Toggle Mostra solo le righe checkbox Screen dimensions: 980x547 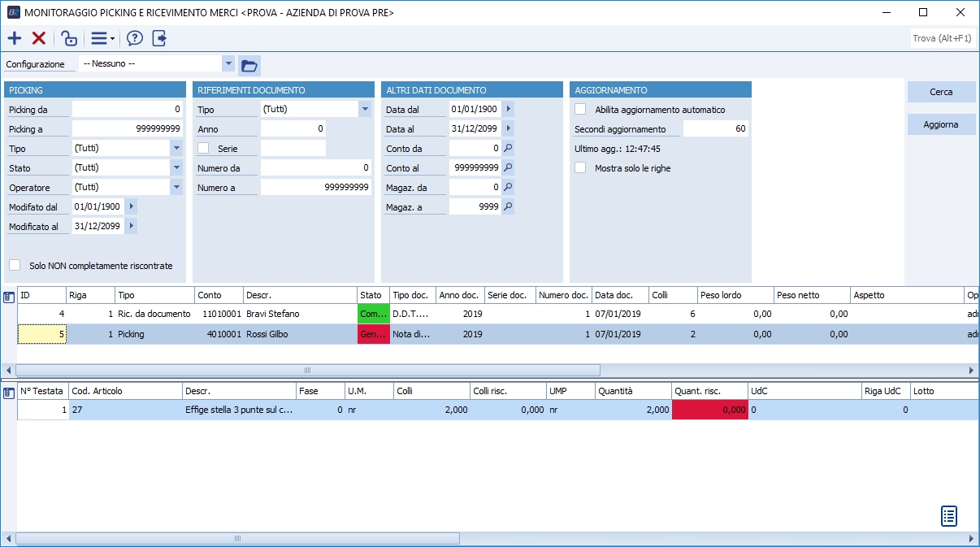click(580, 167)
